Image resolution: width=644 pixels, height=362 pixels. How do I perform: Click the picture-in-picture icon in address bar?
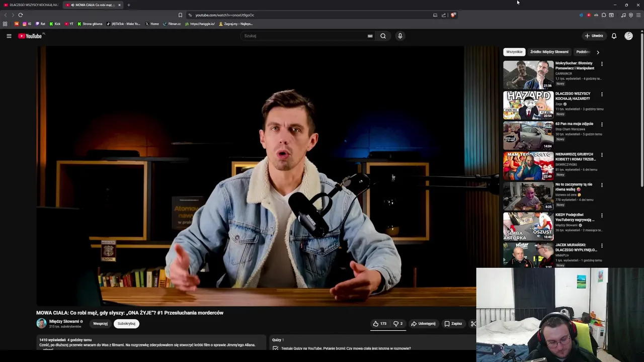pos(435,15)
